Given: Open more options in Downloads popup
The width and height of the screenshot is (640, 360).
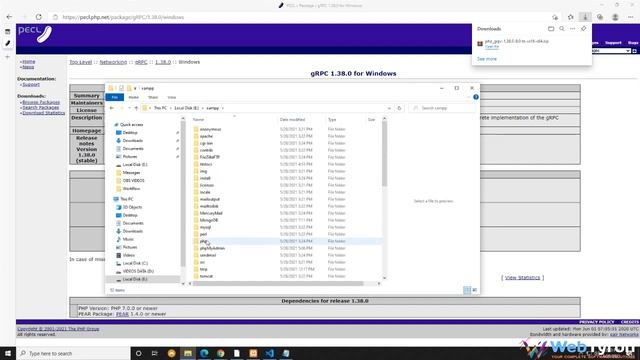Looking at the screenshot, I should (x=573, y=29).
